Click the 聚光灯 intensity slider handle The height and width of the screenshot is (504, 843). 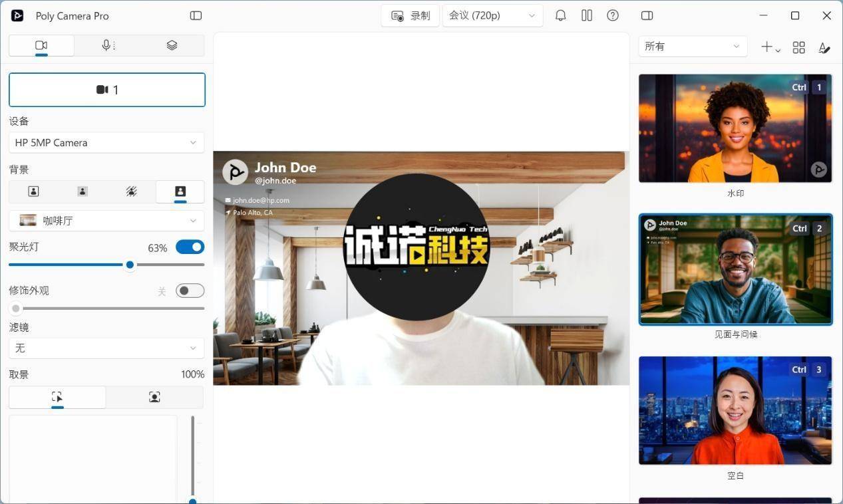pos(130,265)
